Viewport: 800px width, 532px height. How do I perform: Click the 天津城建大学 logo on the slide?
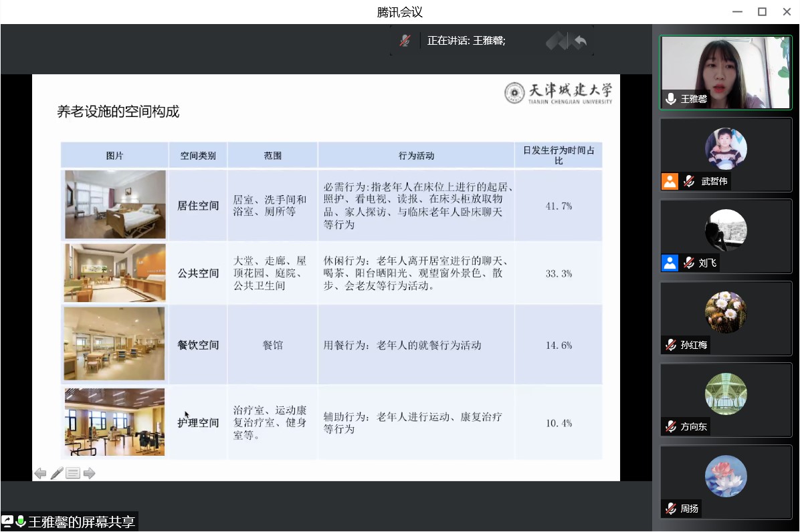click(x=558, y=93)
